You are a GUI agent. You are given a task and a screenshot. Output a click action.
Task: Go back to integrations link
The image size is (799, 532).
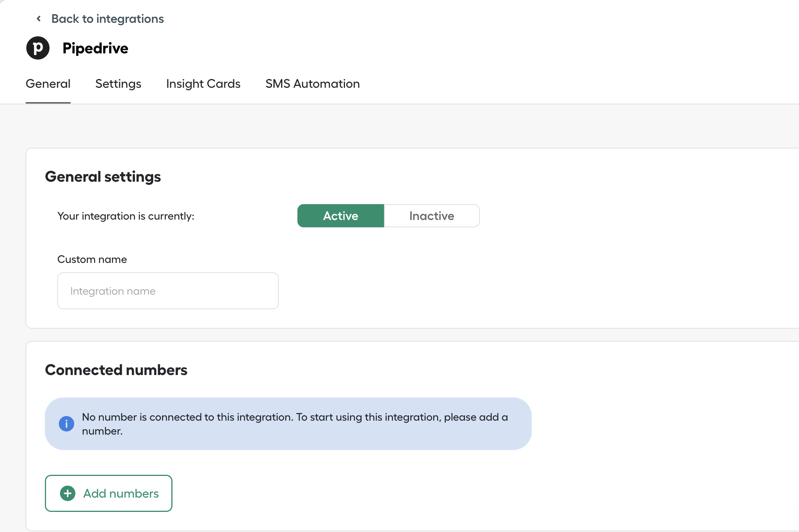point(108,19)
